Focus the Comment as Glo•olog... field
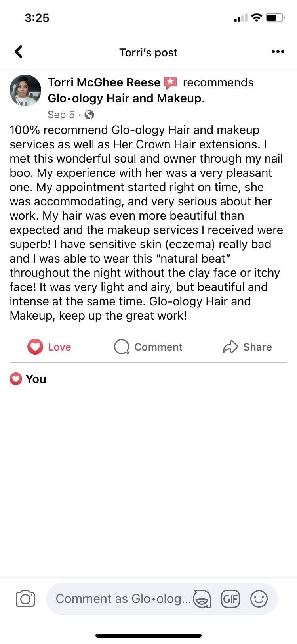This screenshot has width=297, height=644. pyautogui.click(x=123, y=599)
